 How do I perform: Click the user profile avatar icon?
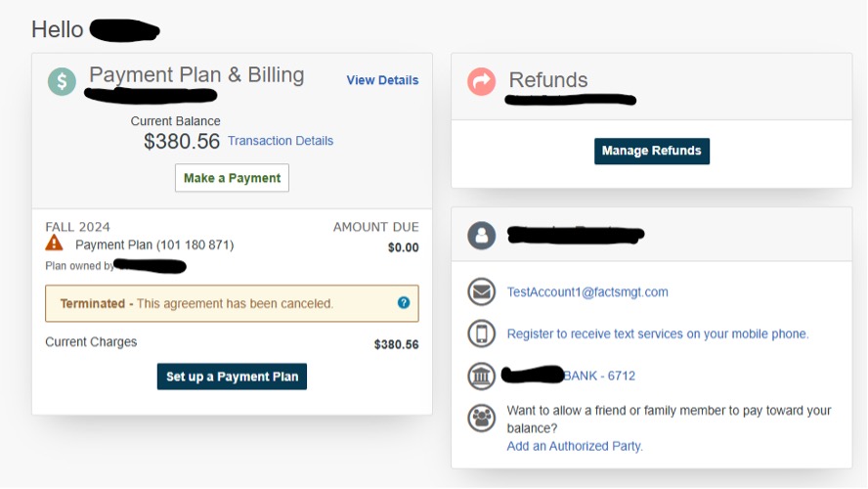coord(481,235)
